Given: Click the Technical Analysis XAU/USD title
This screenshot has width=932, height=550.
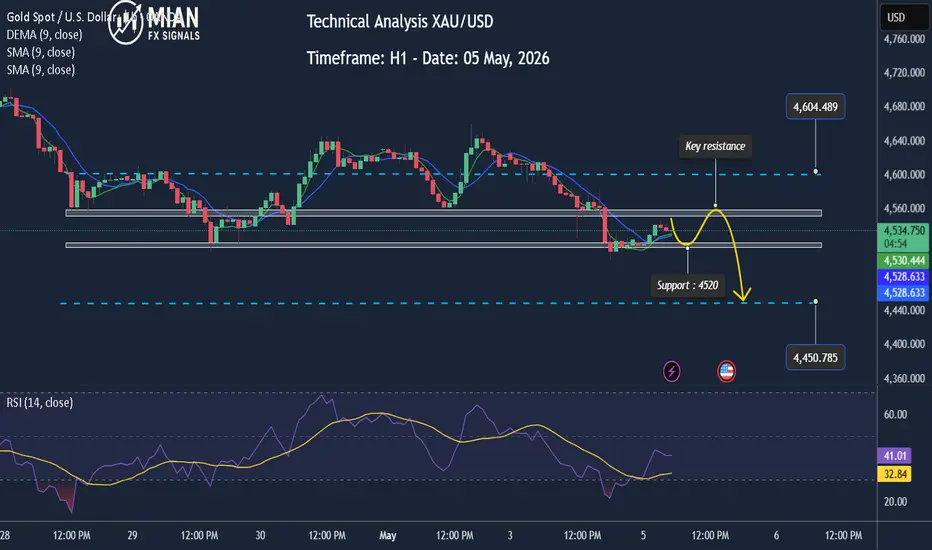Looking at the screenshot, I should tap(400, 21).
